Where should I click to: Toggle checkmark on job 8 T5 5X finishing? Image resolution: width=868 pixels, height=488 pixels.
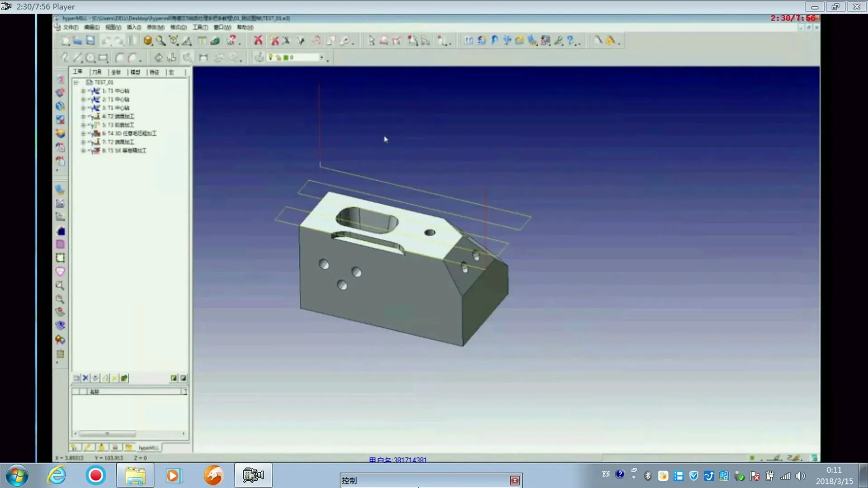click(90, 151)
